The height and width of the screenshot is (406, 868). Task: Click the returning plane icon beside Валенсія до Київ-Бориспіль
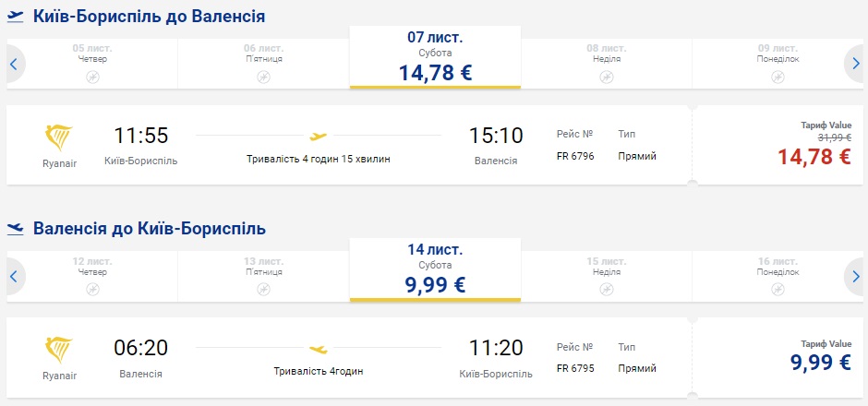tap(16, 228)
